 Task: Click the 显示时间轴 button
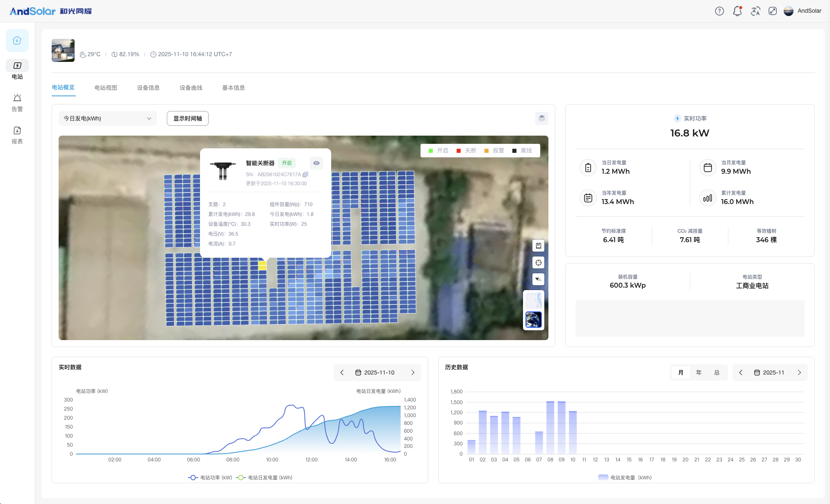coord(187,118)
